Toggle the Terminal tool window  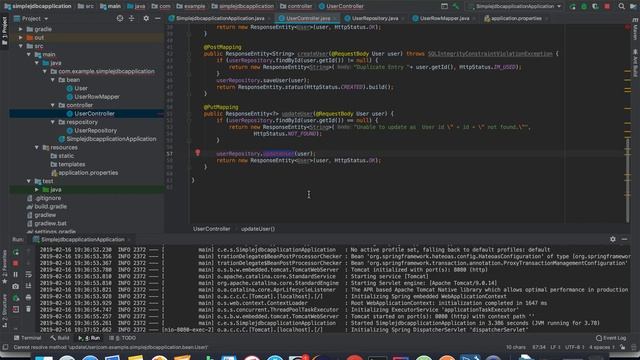point(27,338)
